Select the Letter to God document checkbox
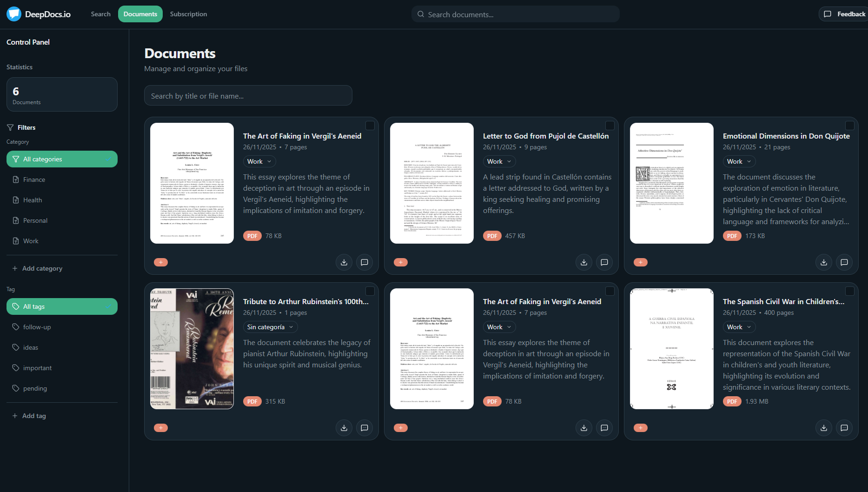The width and height of the screenshot is (868, 492). (x=610, y=126)
